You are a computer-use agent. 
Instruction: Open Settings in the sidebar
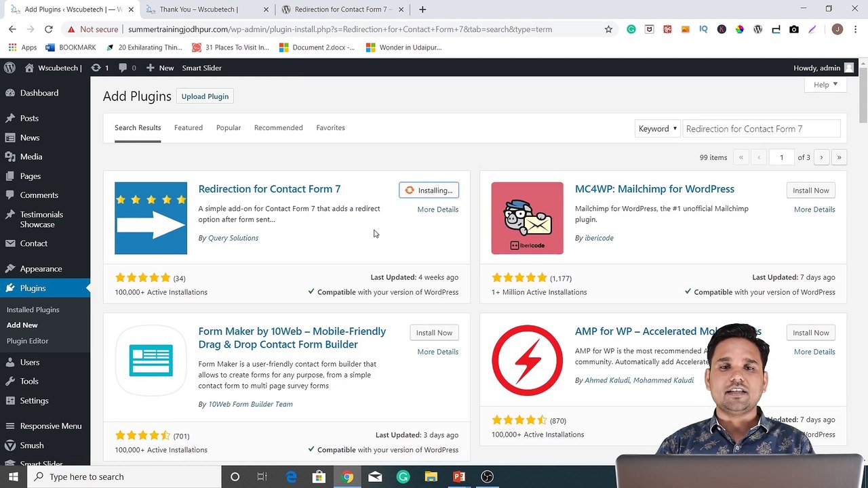pyautogui.click(x=45, y=401)
